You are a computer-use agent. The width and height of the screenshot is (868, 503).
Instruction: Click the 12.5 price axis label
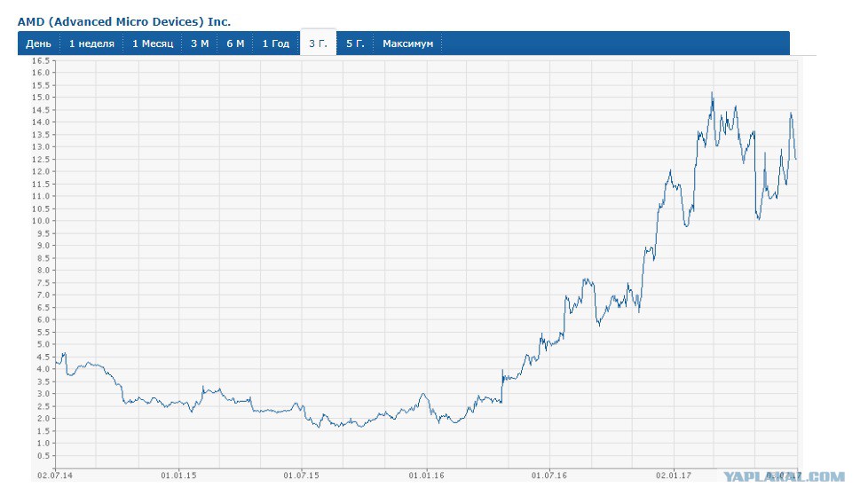click(41, 160)
